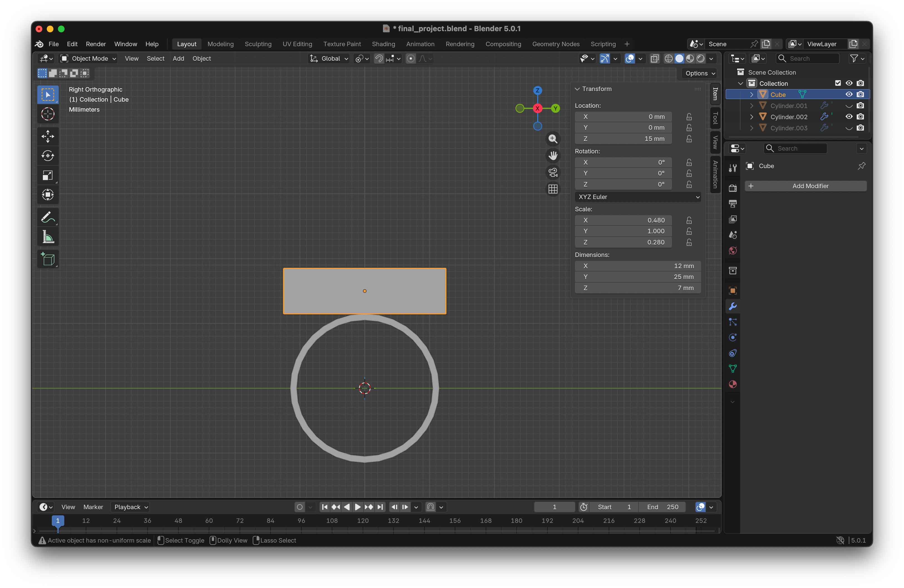Switch to the Sculpting workspace tab
The image size is (904, 588).
pyautogui.click(x=258, y=44)
